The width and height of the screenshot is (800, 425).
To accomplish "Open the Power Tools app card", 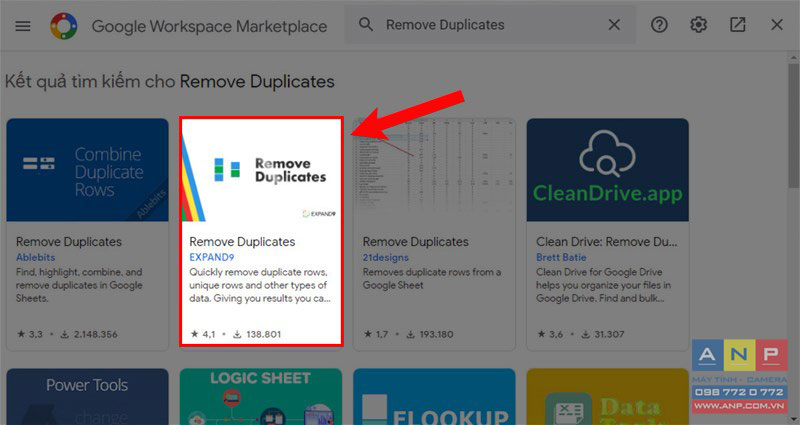I will click(87, 397).
